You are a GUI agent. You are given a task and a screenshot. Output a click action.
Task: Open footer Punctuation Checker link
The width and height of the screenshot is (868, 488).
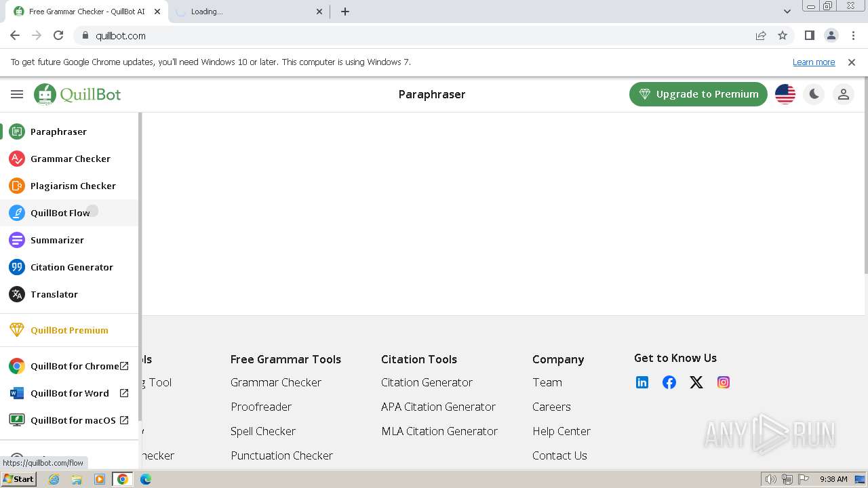[x=282, y=455]
